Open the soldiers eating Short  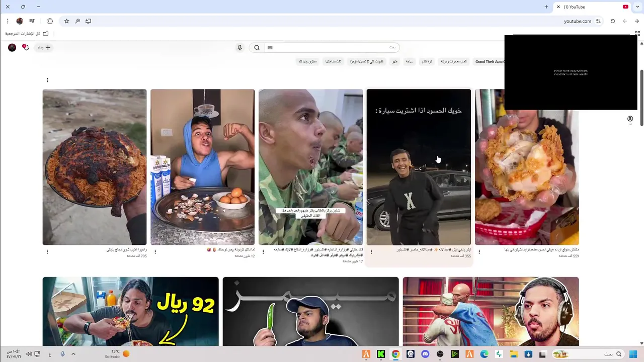pos(310,167)
